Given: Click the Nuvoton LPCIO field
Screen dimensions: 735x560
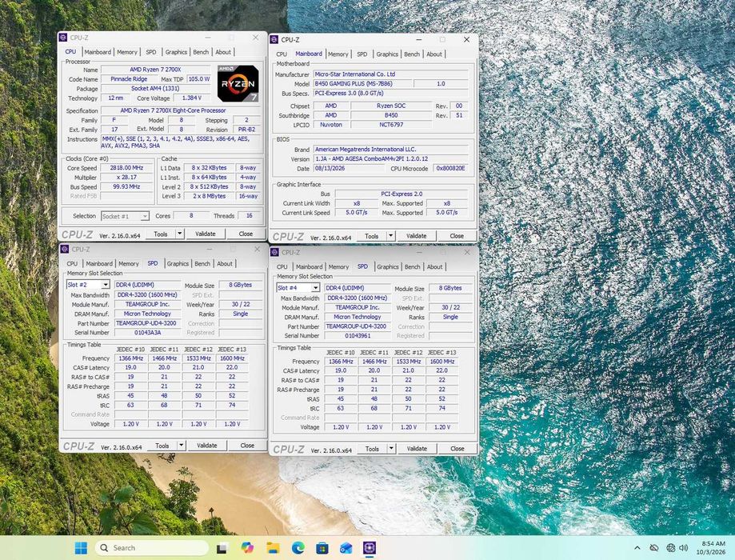Looking at the screenshot, I should click(x=331, y=125).
